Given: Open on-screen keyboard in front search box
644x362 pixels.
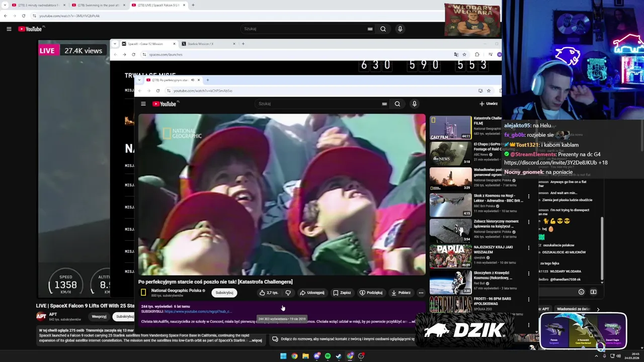Looking at the screenshot, I should click(384, 104).
